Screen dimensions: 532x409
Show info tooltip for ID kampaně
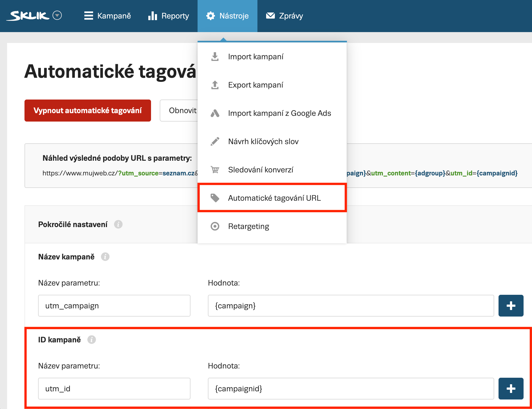tap(91, 340)
